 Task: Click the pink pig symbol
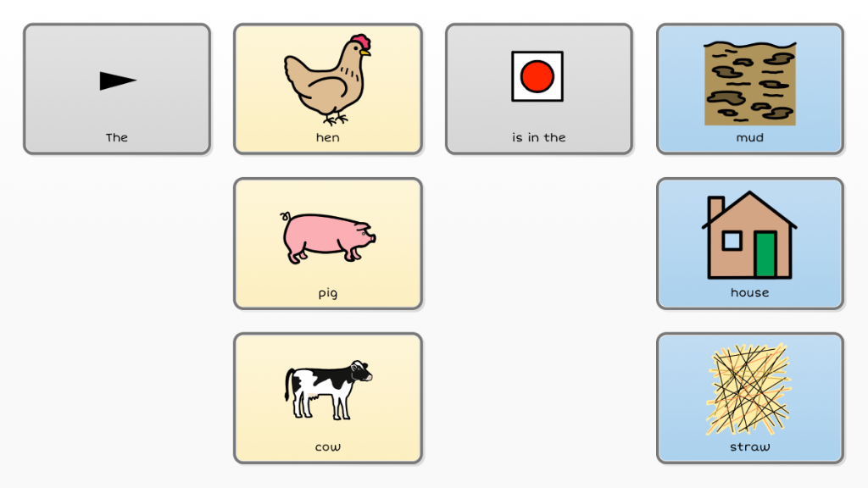(x=327, y=236)
